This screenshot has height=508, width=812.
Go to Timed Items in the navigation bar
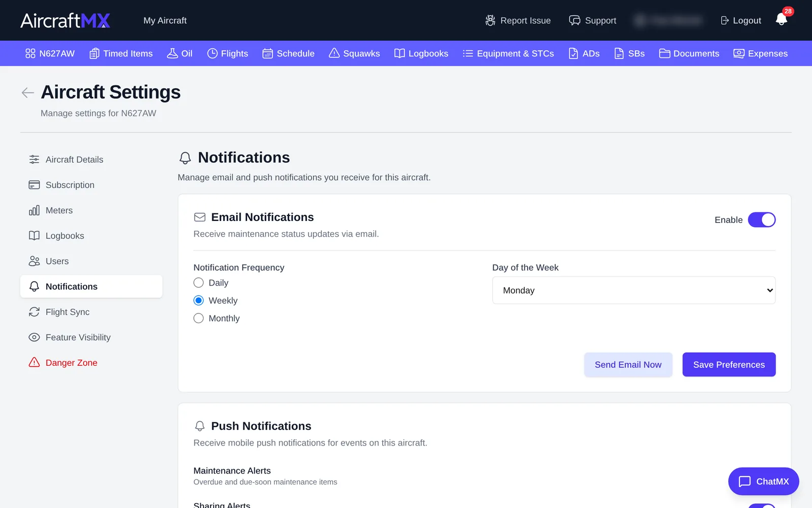click(121, 53)
